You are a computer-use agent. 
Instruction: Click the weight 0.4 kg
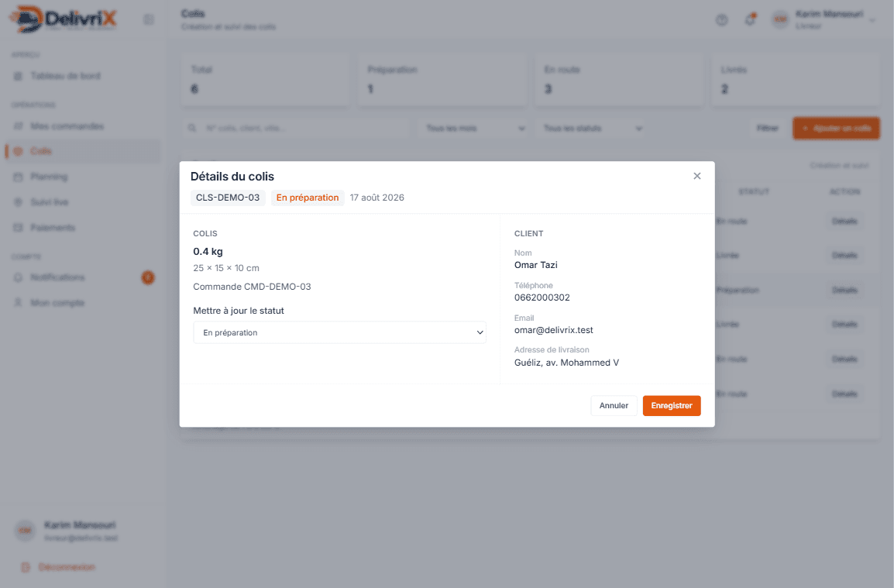pos(208,252)
